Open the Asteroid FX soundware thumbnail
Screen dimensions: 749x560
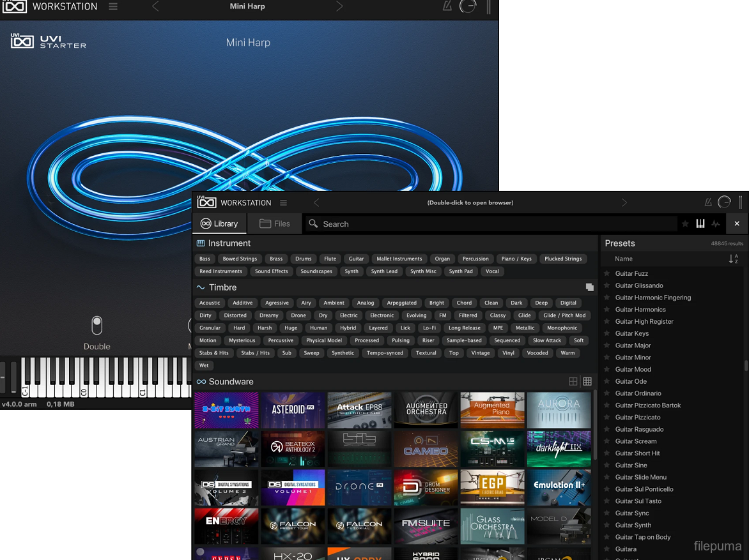[293, 410]
